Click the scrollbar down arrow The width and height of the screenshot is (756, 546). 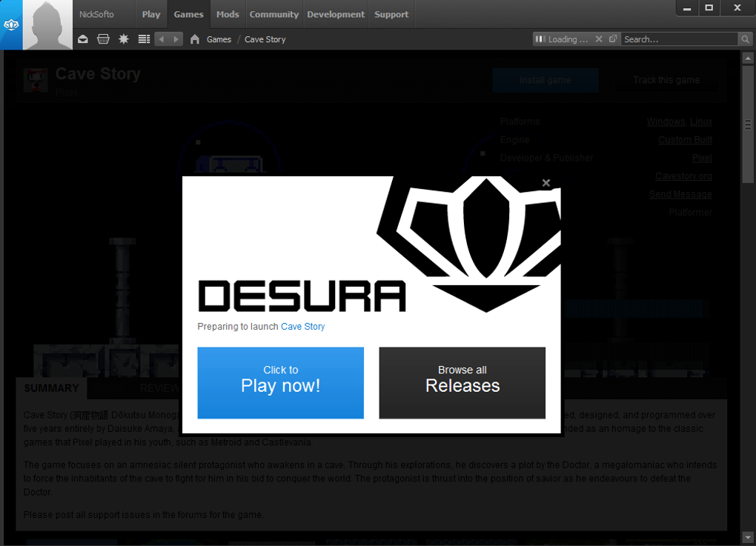point(748,537)
